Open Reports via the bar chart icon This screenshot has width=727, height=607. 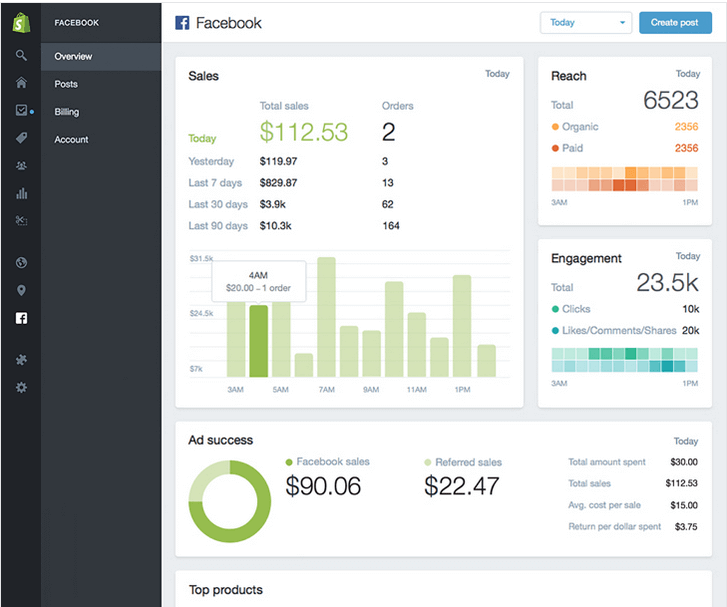[21, 194]
